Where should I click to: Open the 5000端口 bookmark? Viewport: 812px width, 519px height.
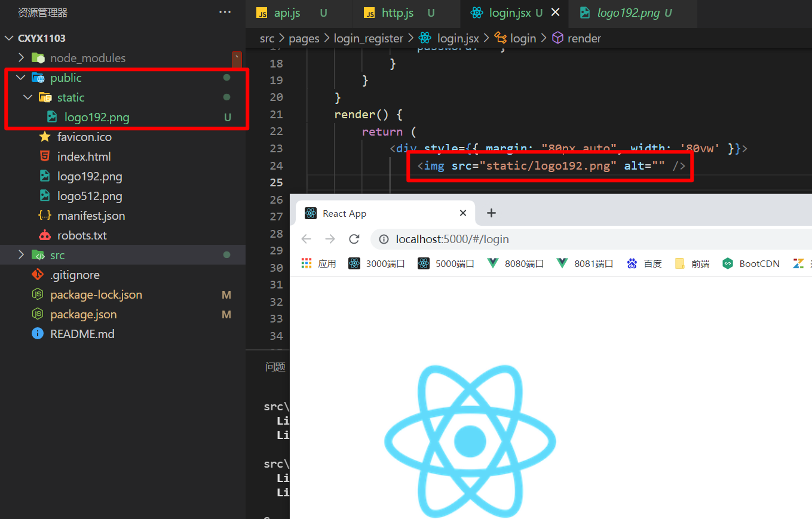pos(446,263)
